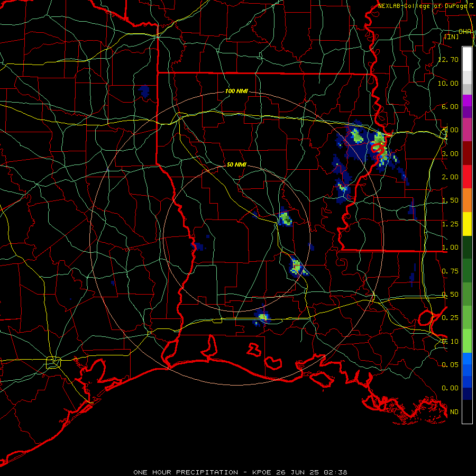Select the 12.70 legend value
The height and width of the screenshot is (476, 476).
tap(448, 59)
